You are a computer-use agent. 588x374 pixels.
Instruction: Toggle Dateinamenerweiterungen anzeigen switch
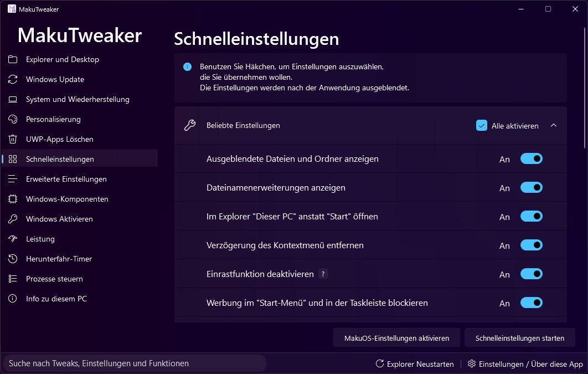click(x=532, y=188)
